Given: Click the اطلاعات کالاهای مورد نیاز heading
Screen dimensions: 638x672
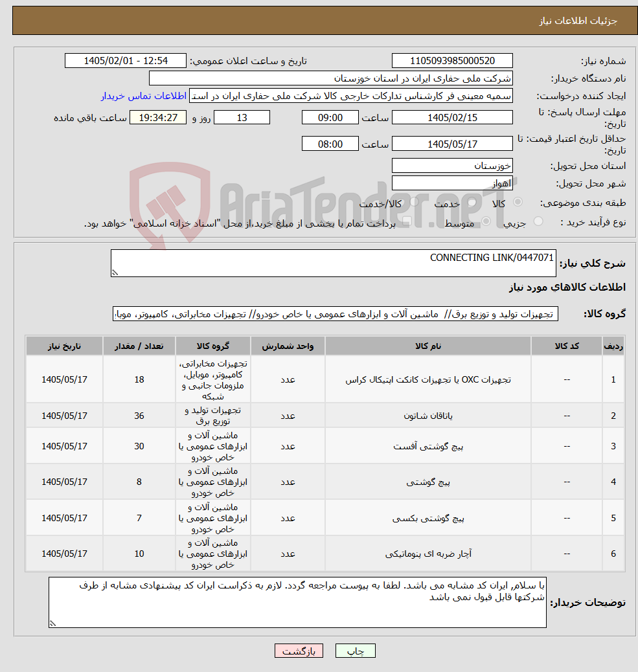Looking at the screenshot, I should click(567, 287).
